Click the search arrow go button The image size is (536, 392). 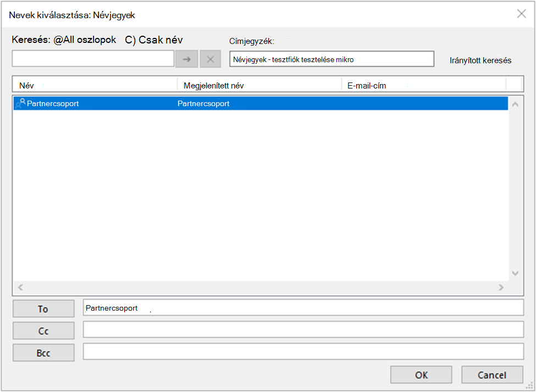(x=187, y=59)
